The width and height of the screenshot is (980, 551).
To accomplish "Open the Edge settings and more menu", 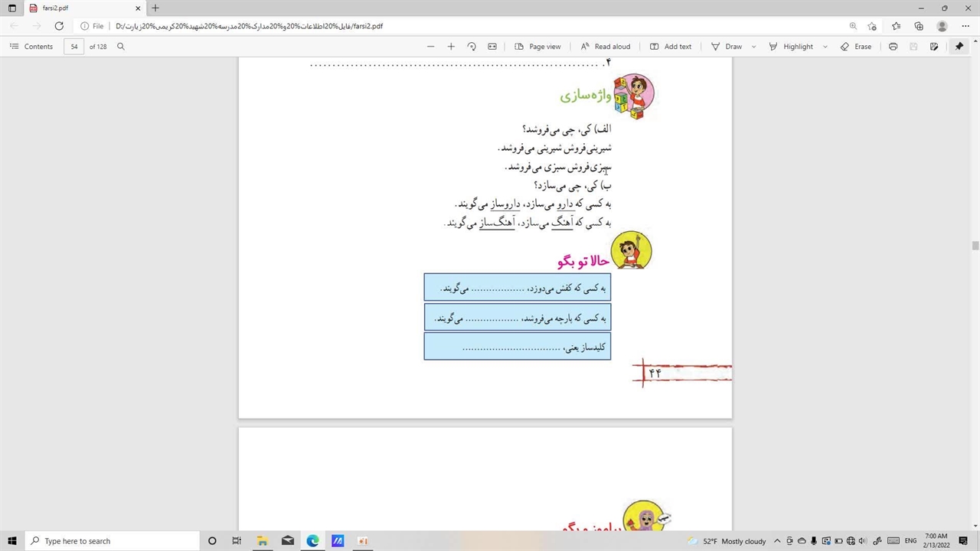I will [x=965, y=26].
